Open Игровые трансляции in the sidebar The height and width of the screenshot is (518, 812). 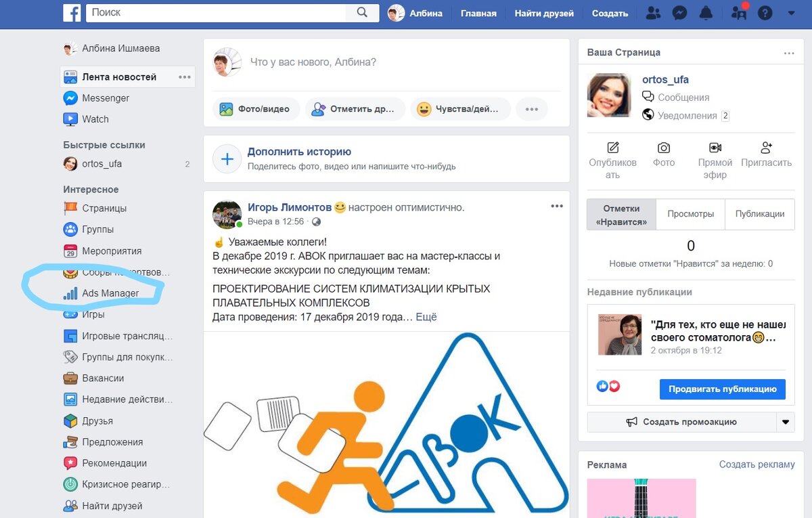coord(118,336)
